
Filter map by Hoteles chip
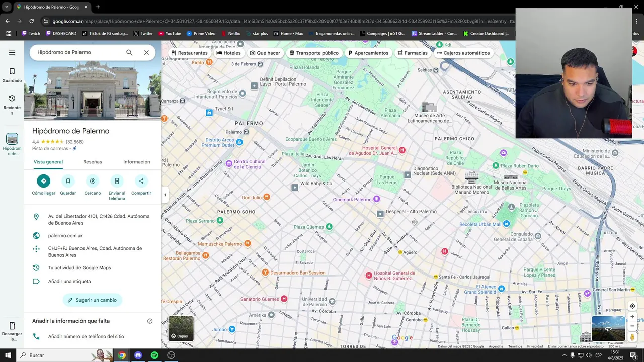pos(229,53)
